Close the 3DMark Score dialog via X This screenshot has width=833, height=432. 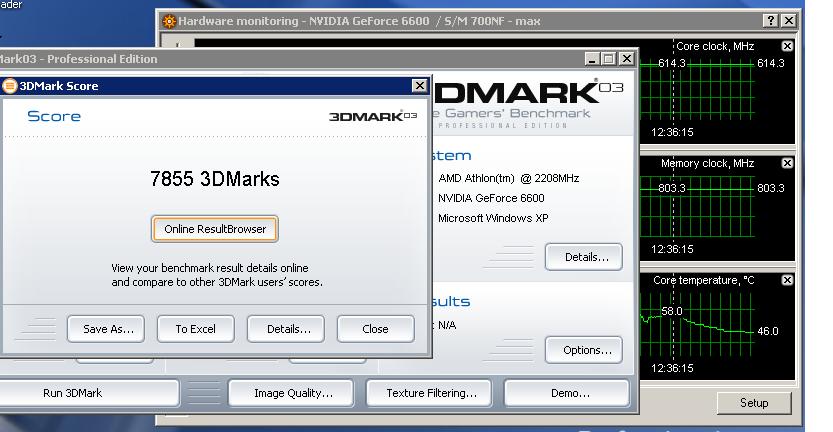(x=420, y=86)
